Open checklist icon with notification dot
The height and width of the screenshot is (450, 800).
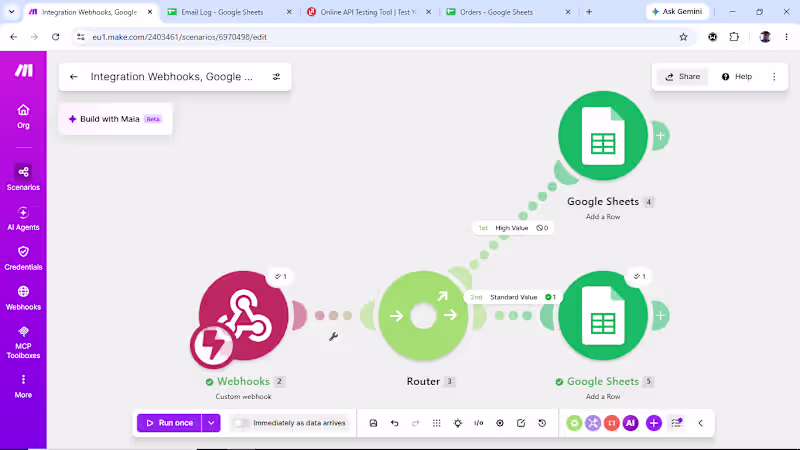click(x=677, y=423)
